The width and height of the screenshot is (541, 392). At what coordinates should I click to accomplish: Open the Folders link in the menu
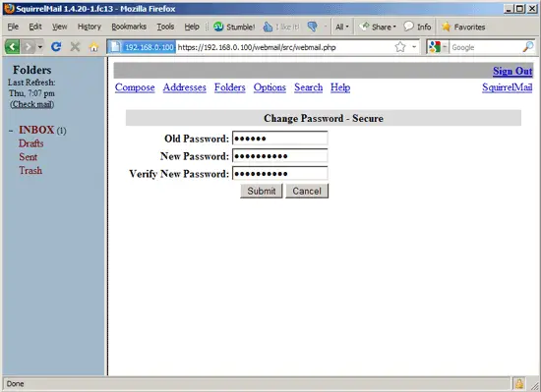[230, 87]
